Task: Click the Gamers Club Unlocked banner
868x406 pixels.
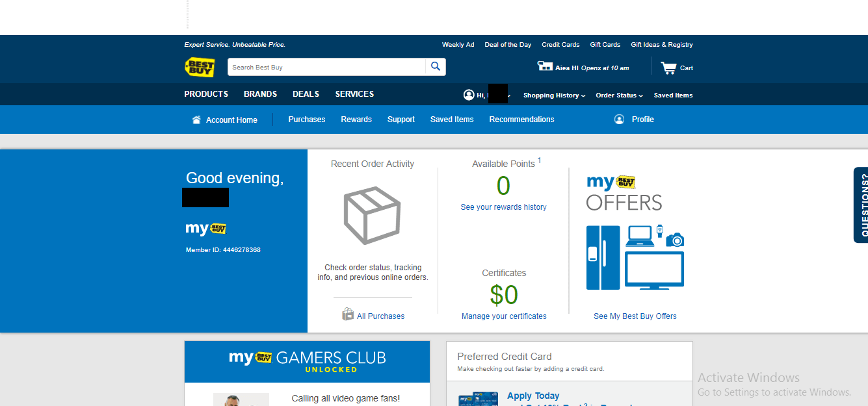Action: coord(308,362)
